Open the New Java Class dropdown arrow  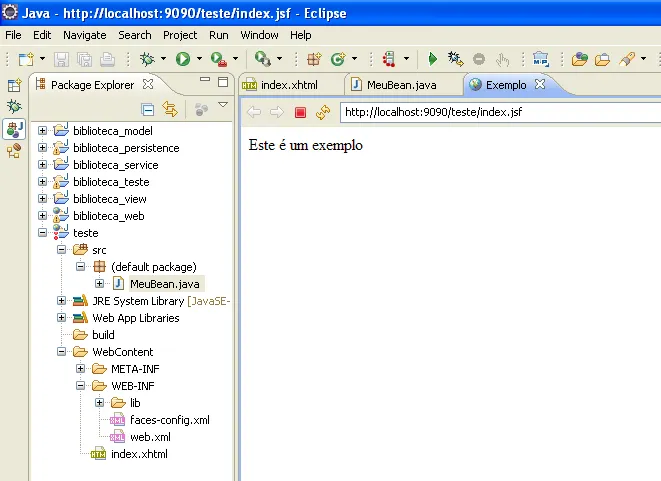[354, 59]
